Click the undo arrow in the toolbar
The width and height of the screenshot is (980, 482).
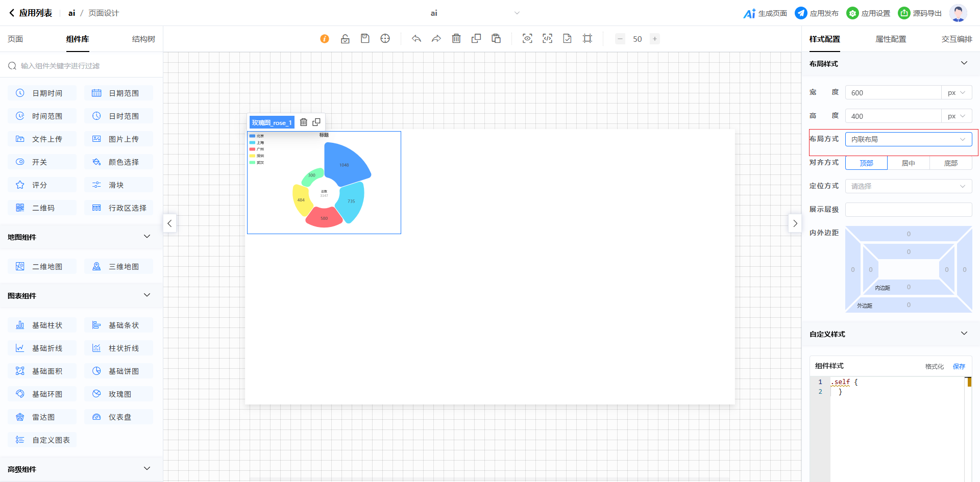[x=416, y=39]
